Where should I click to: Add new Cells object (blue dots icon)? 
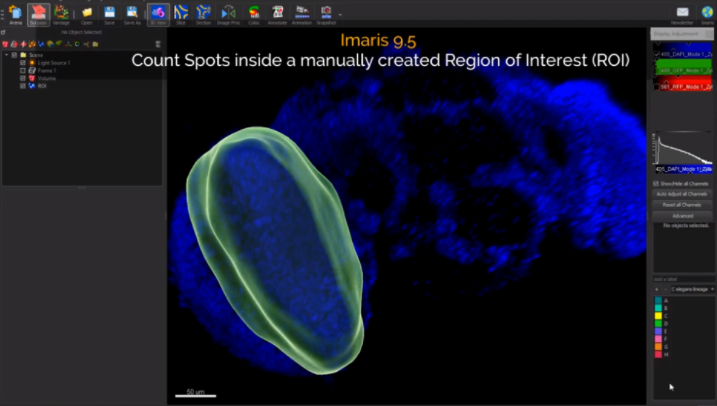(41, 44)
